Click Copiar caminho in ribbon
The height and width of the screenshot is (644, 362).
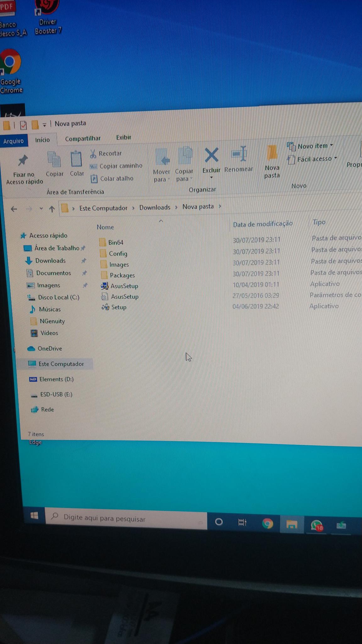[x=116, y=166]
